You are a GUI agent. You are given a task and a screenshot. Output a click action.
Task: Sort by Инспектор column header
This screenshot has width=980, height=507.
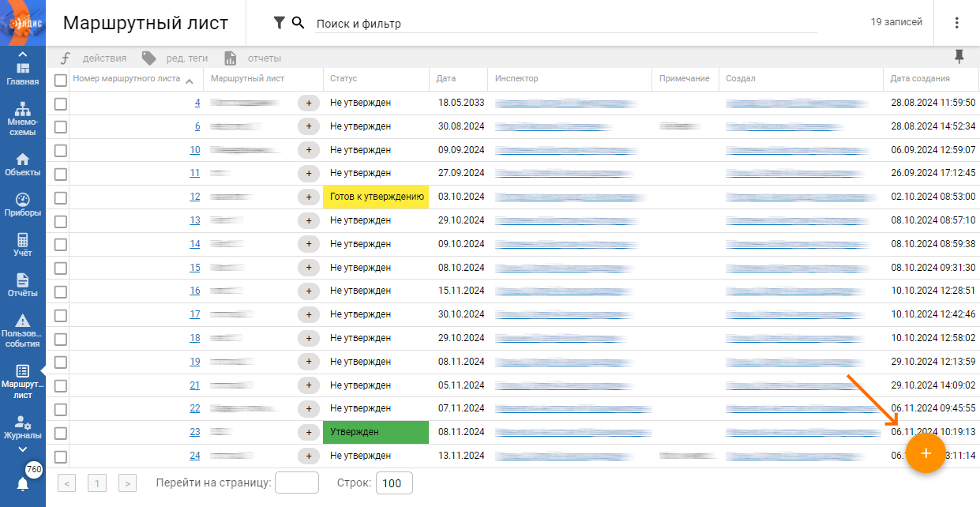pos(516,79)
